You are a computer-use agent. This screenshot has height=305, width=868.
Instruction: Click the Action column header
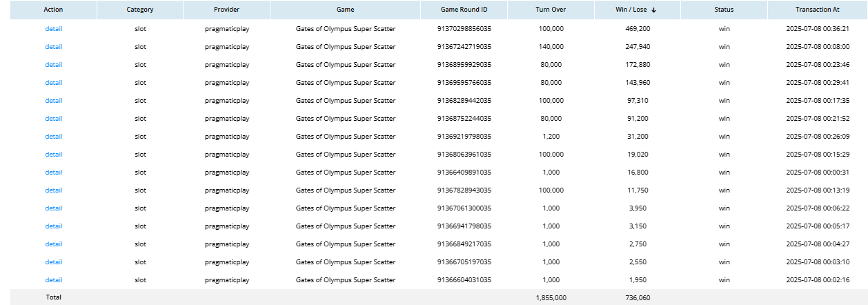53,10
